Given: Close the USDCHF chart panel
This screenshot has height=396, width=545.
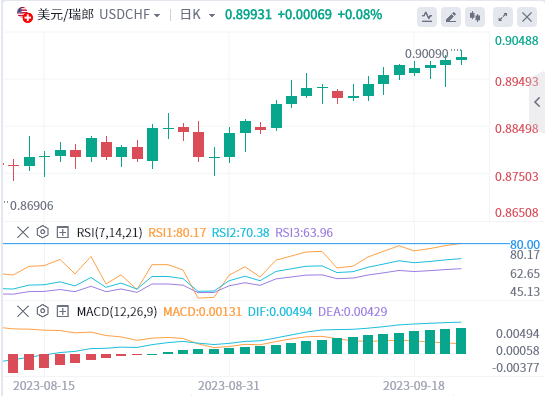Looking at the screenshot, I should 527,17.
